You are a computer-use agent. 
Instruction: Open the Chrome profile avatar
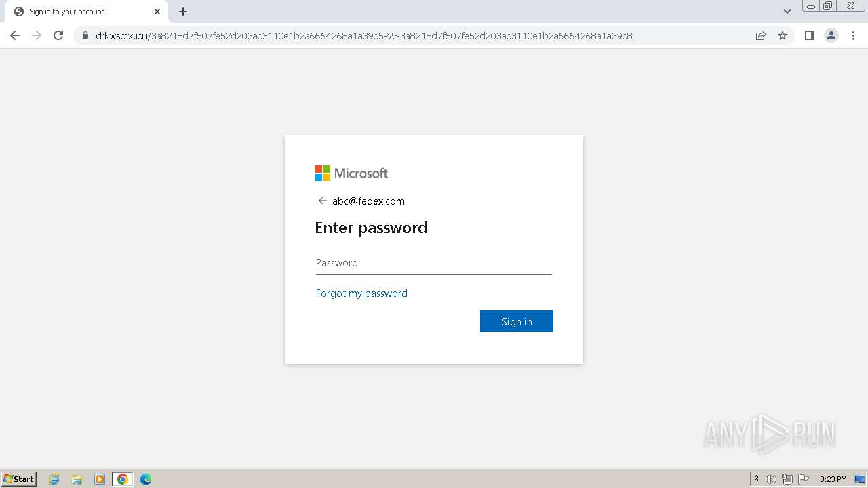point(831,35)
